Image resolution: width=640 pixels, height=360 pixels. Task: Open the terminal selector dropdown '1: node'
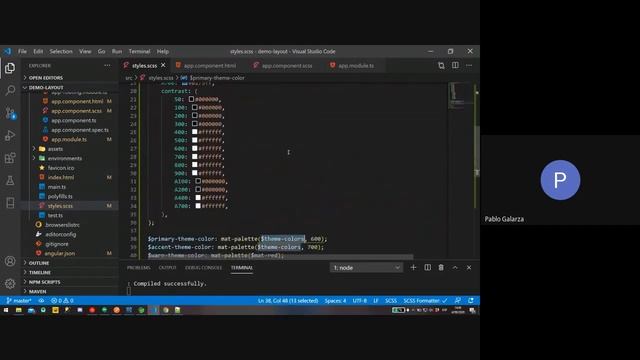point(366,268)
